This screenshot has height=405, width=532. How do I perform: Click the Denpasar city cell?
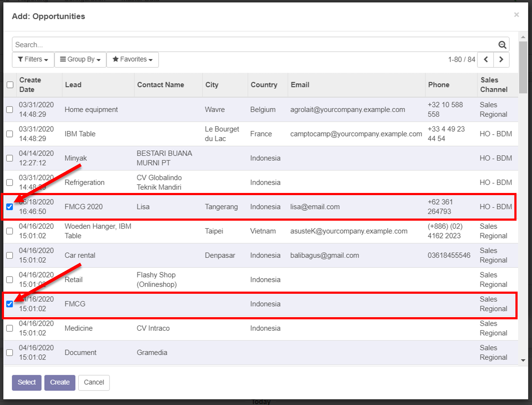click(x=220, y=255)
